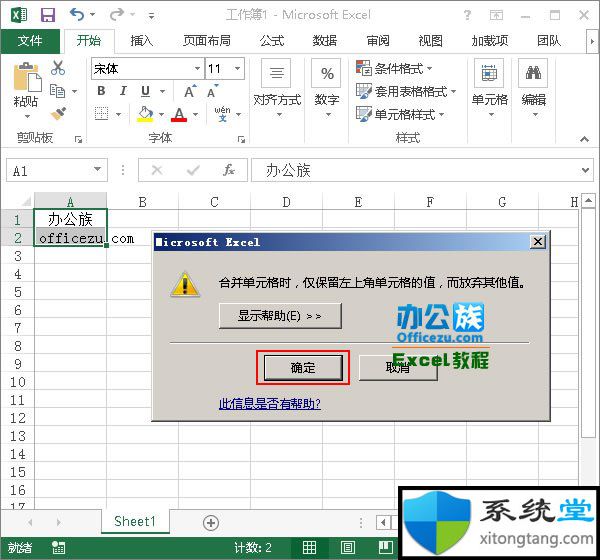Open the 编辑 binoculars editing group
Image resolution: width=600 pixels, height=560 pixels.
click(533, 88)
